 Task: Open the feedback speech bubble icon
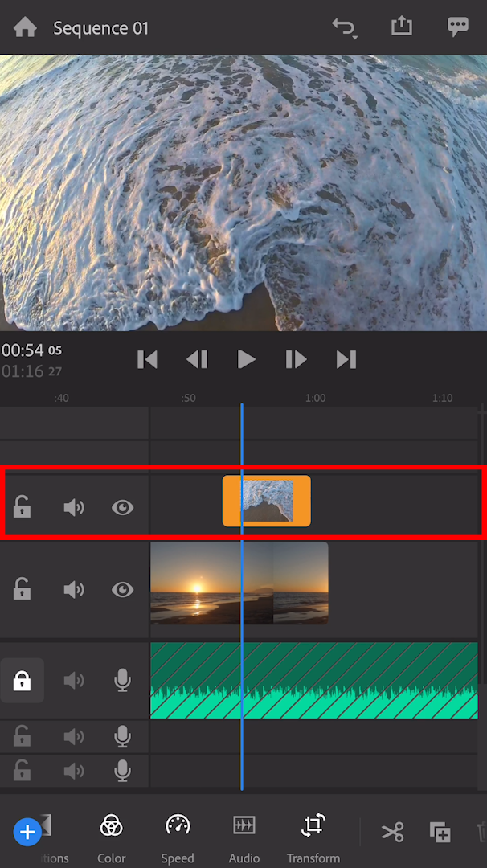(458, 27)
